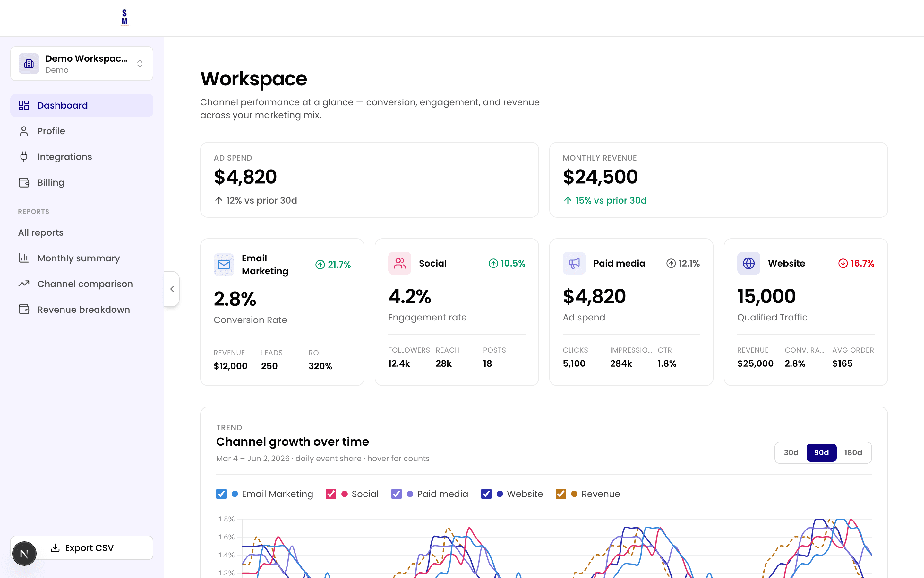Click the $4,820 value under AD SPEND
Screen dimensions: 924x578
coord(245,177)
